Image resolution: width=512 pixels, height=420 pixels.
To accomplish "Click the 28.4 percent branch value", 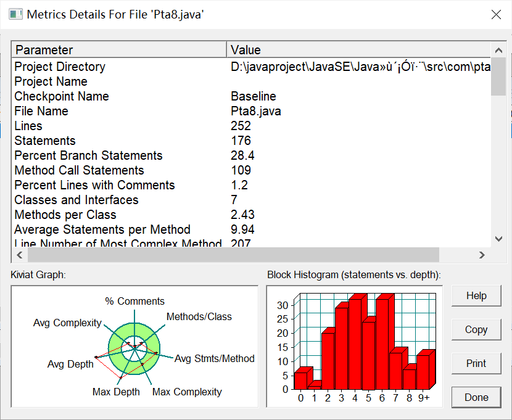I will click(242, 155).
